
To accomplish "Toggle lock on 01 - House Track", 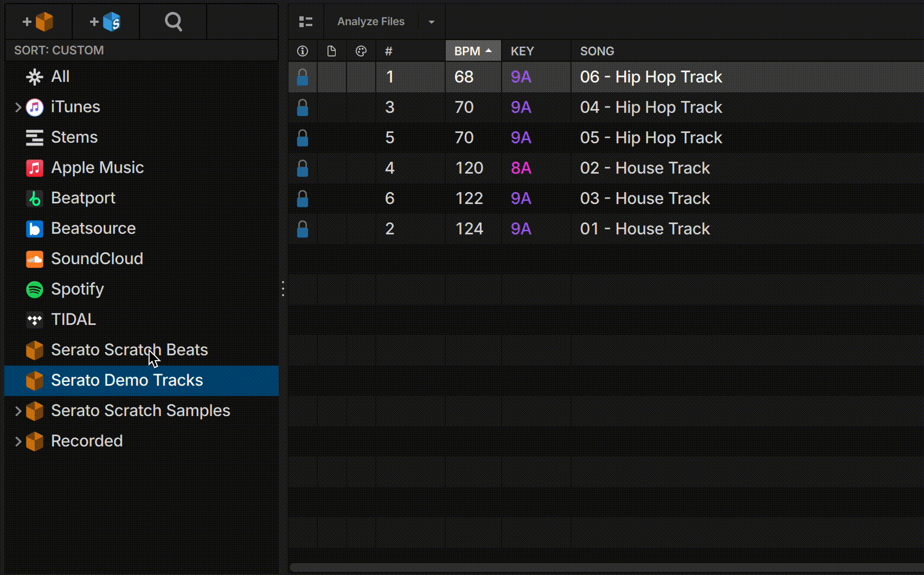I will tap(303, 229).
